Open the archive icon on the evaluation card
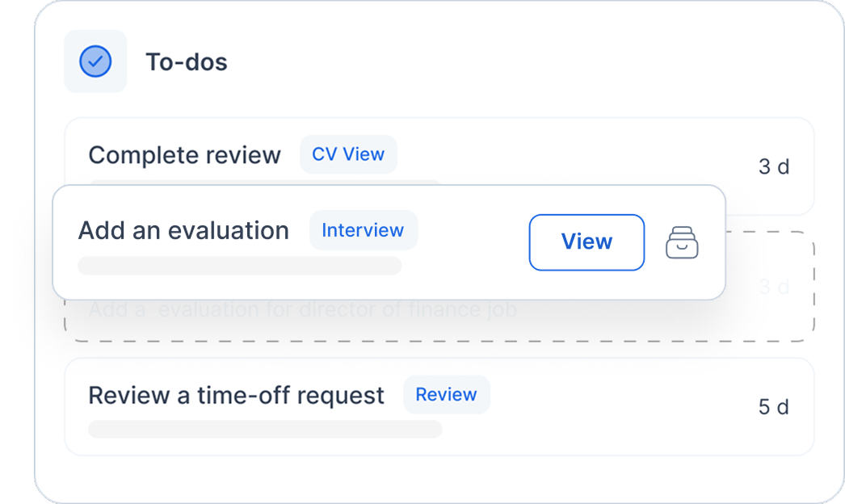 (683, 242)
